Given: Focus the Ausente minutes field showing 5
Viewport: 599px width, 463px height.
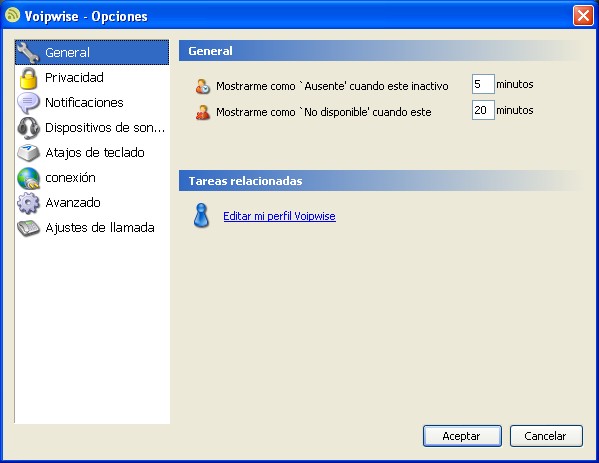Looking at the screenshot, I should click(x=483, y=84).
